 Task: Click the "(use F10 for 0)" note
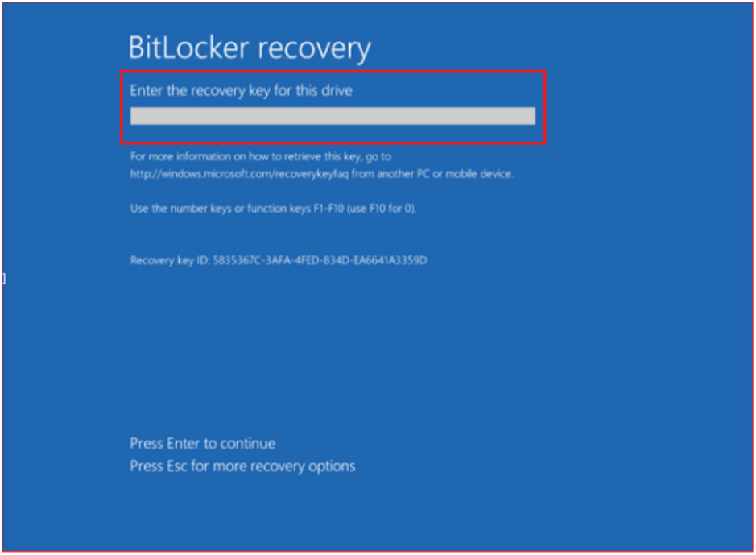click(382, 208)
